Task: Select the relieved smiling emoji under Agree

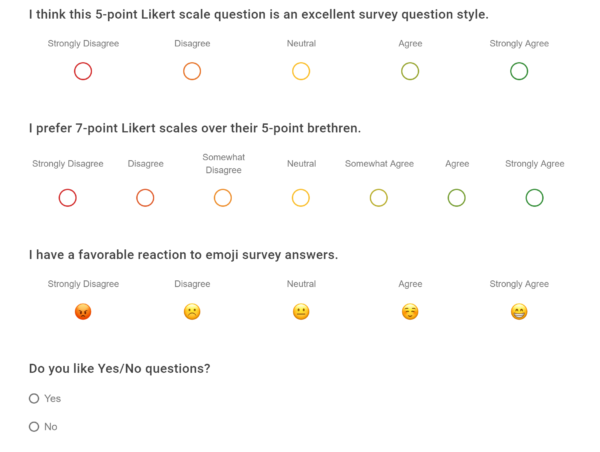Action: 410,312
